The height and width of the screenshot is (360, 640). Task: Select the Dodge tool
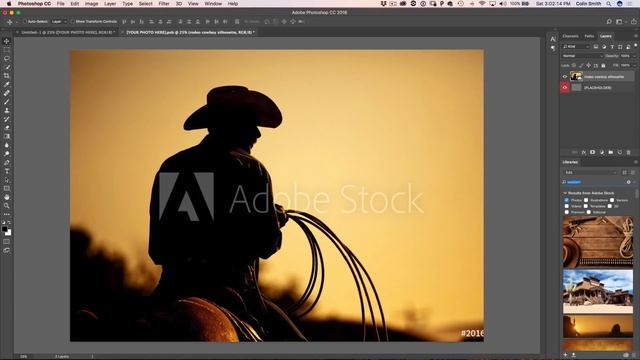[x=7, y=154]
